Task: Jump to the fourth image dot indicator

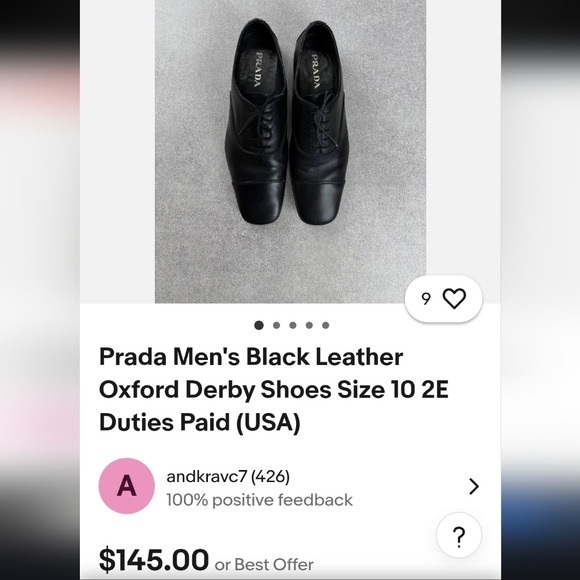Action: pyautogui.click(x=309, y=325)
